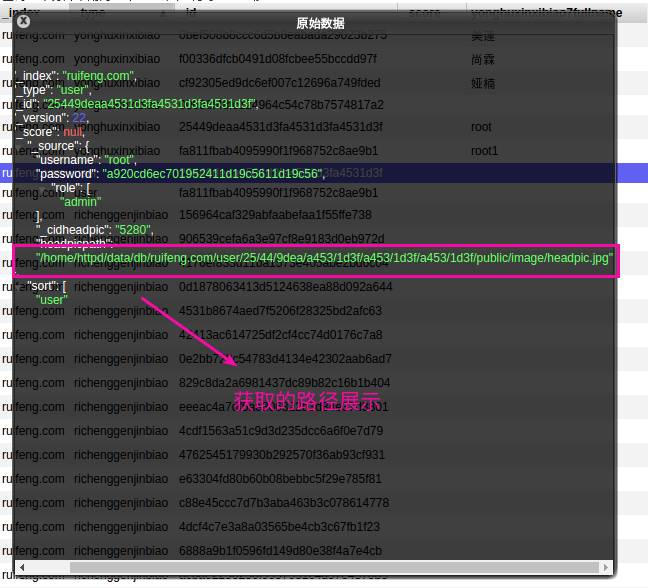
Task: Click the username value "root" in JSON
Action: pos(119,160)
